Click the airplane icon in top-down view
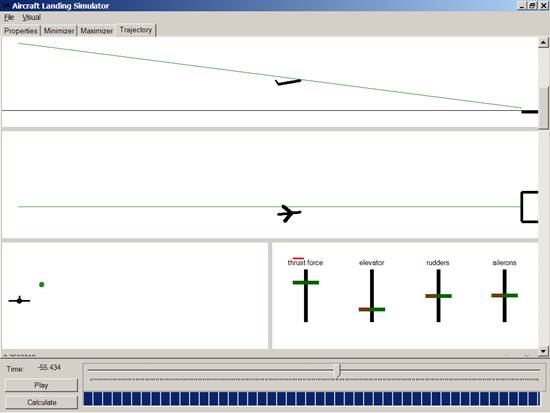This screenshot has height=413, width=550. [x=289, y=213]
